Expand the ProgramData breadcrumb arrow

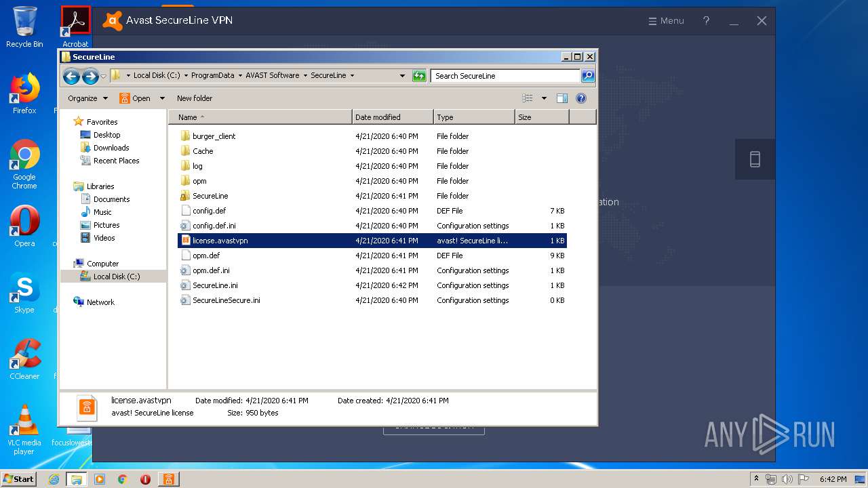coord(239,75)
